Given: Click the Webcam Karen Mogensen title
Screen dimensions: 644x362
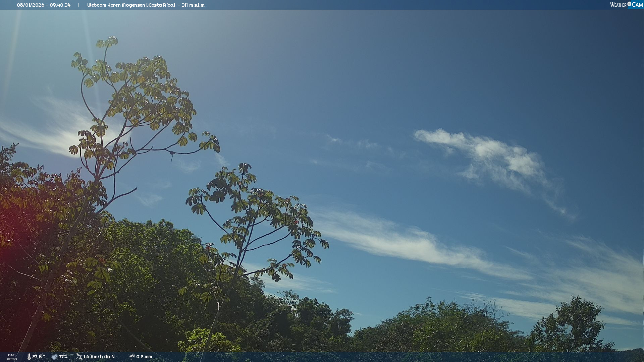Looking at the screenshot, I should [x=116, y=5].
